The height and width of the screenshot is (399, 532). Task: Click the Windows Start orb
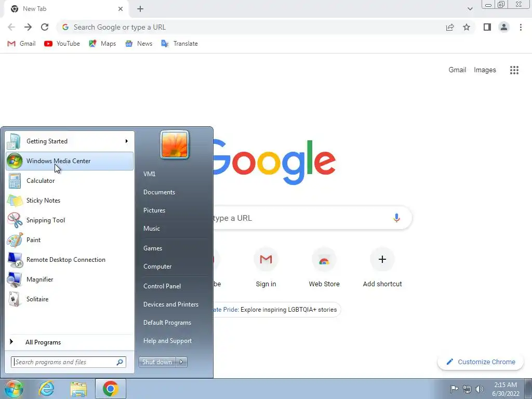pos(14,389)
